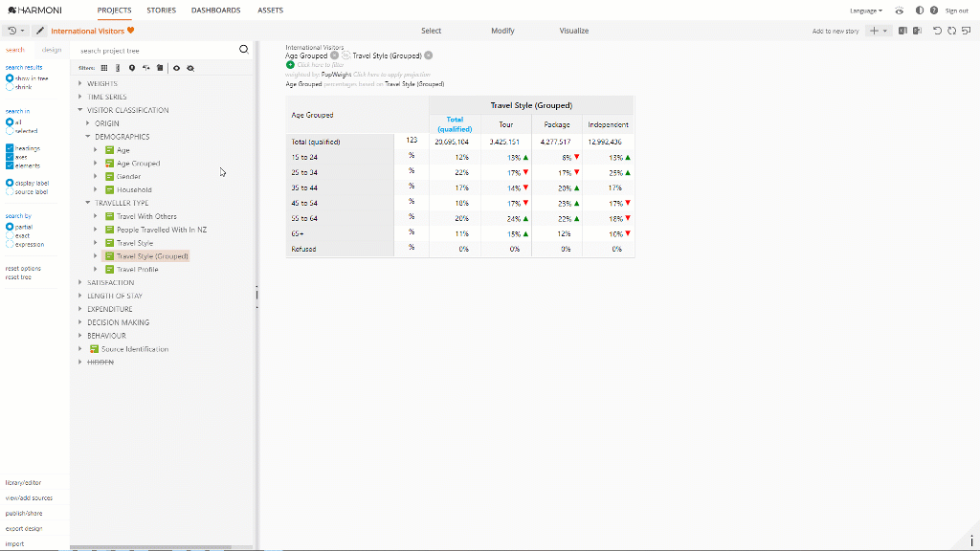Expand the SATISFACTION tree node
Screen dimensions: 980x551
pyautogui.click(x=80, y=282)
